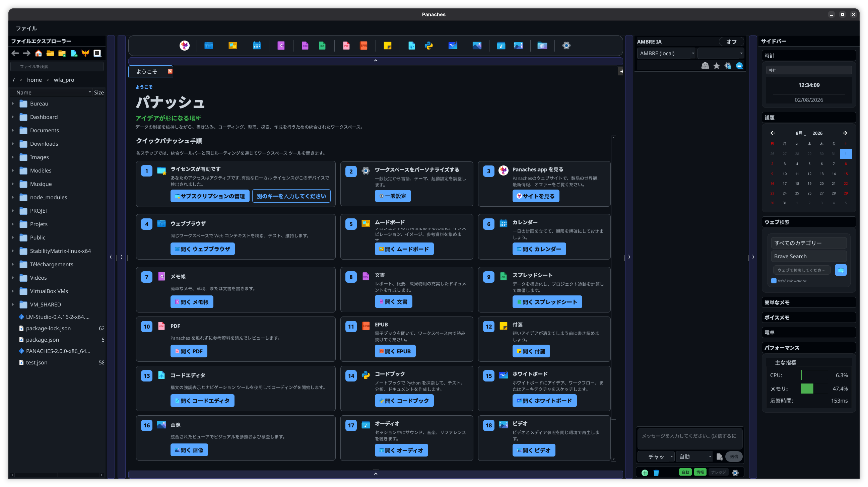Open the 3D cube folder toolbar icon
Screen dimensions: 868x487
tap(542, 46)
